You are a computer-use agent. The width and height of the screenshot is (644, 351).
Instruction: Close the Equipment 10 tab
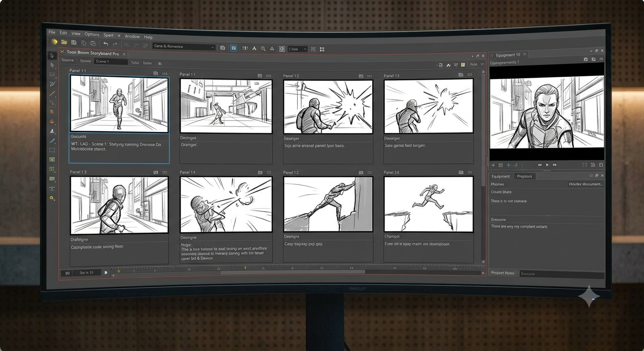[525, 54]
